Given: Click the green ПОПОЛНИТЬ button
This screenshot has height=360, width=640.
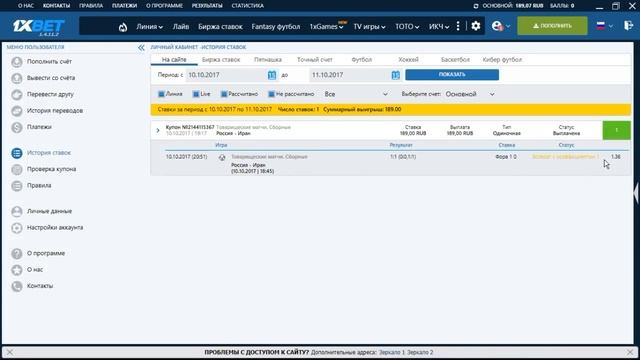Looking at the screenshot, I should [552, 26].
